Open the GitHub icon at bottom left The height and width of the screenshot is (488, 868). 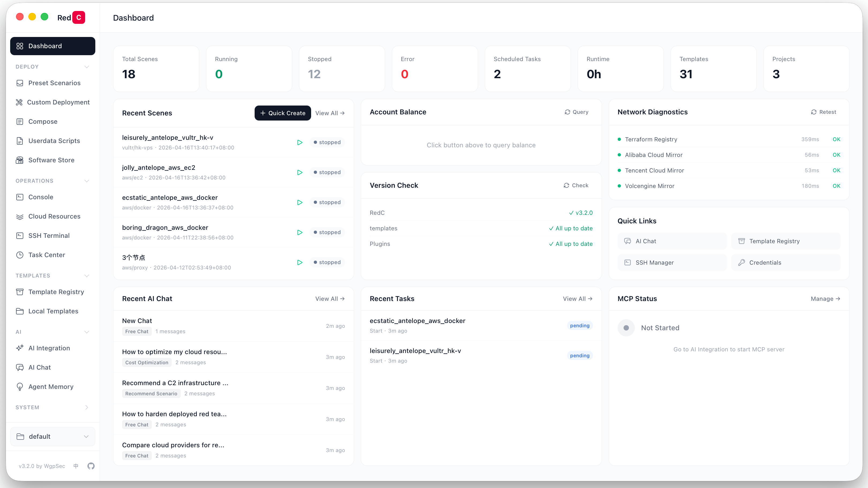pyautogui.click(x=91, y=466)
